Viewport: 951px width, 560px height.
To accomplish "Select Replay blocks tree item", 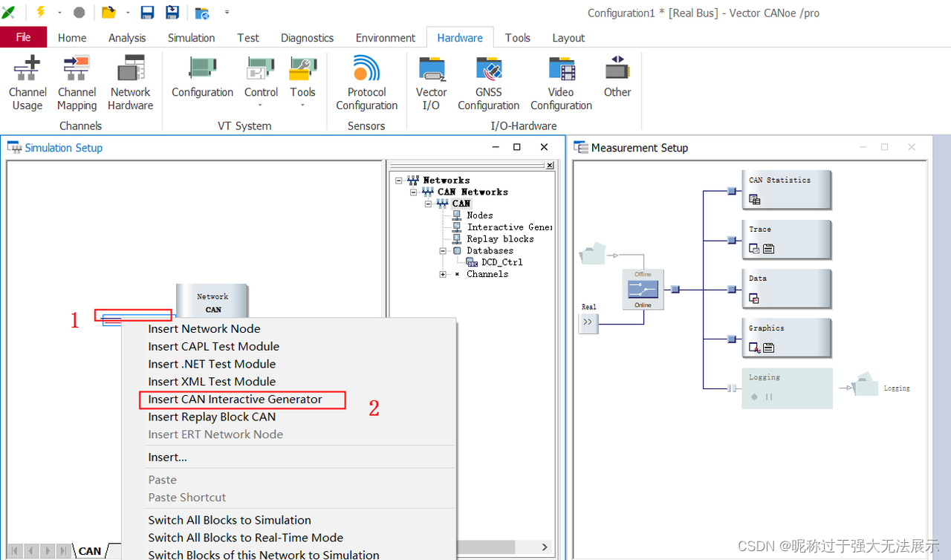I will point(500,239).
